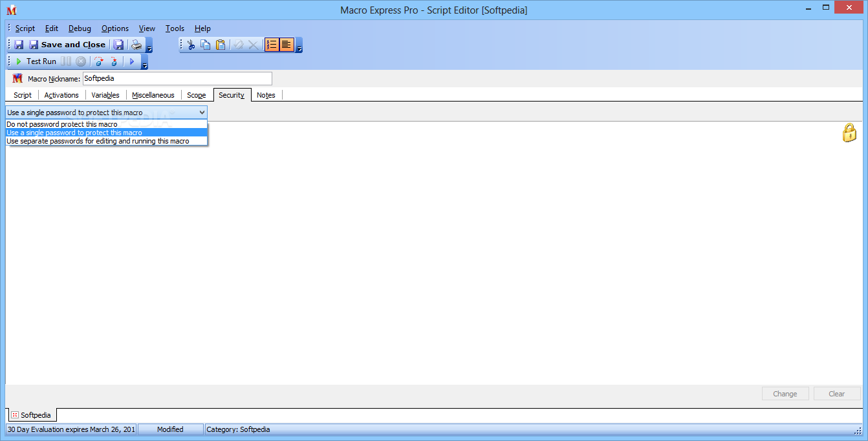Click Save and Close button

pyautogui.click(x=67, y=45)
